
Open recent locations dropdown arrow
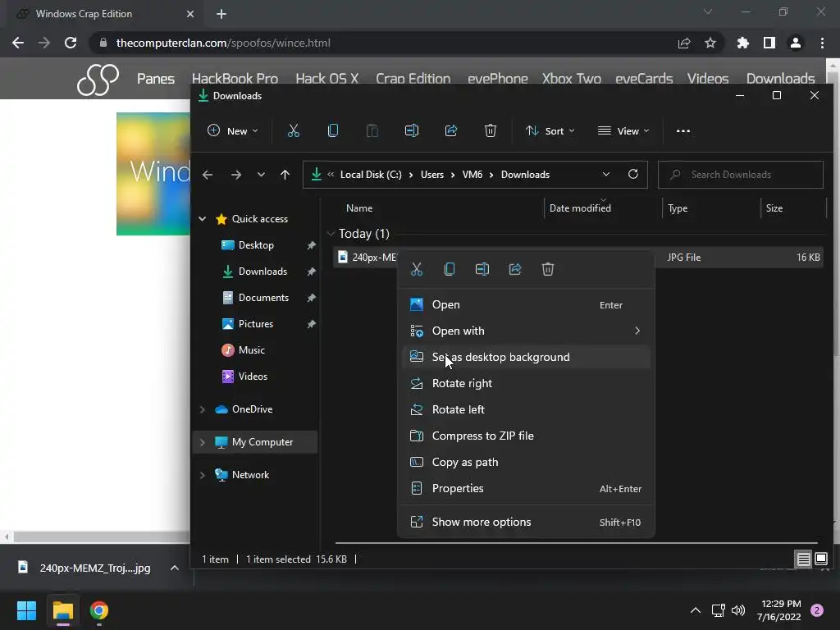pyautogui.click(x=261, y=175)
